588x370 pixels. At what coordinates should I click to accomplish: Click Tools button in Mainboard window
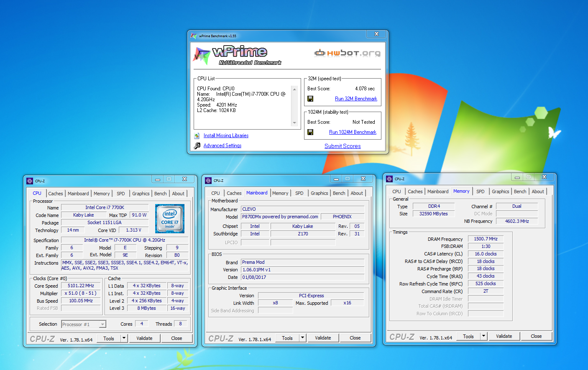click(287, 338)
